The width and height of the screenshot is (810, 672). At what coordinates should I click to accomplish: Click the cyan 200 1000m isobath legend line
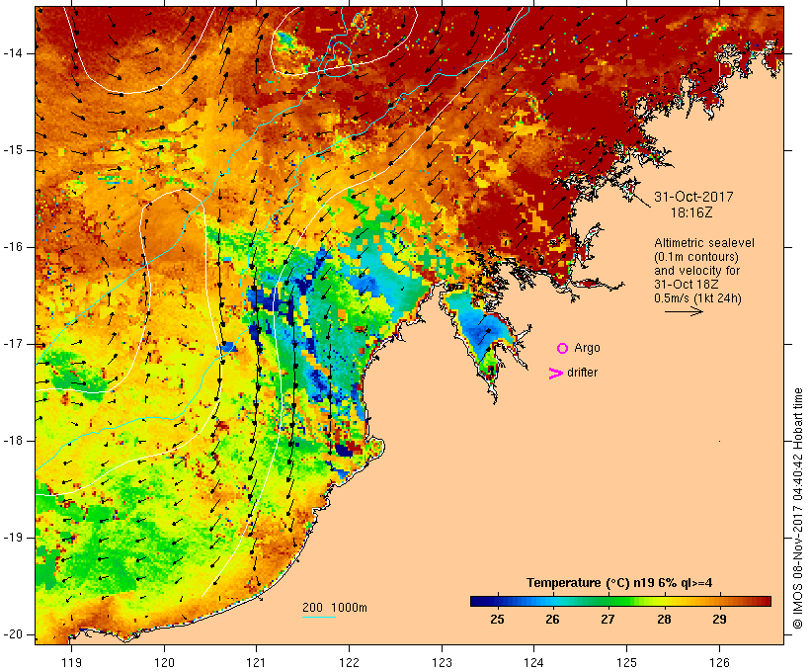coord(319,617)
